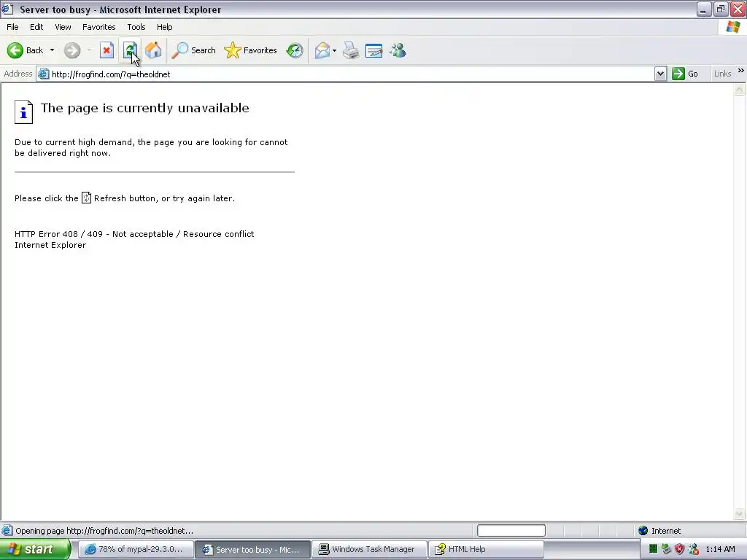Click the Edit page toolbar icon
This screenshot has width=747, height=560.
coord(374,50)
